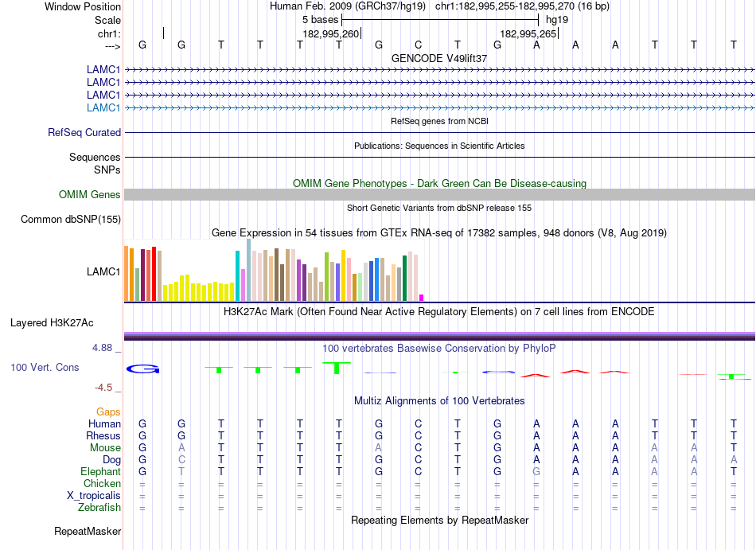Click the 182,995,260 position marker
This screenshot has height=550, width=756.
331,33
